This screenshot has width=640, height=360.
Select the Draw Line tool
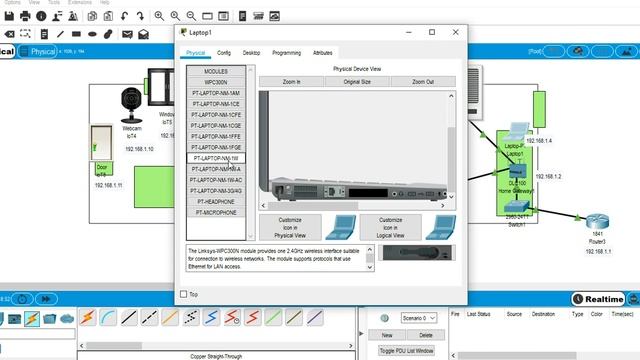click(60, 34)
